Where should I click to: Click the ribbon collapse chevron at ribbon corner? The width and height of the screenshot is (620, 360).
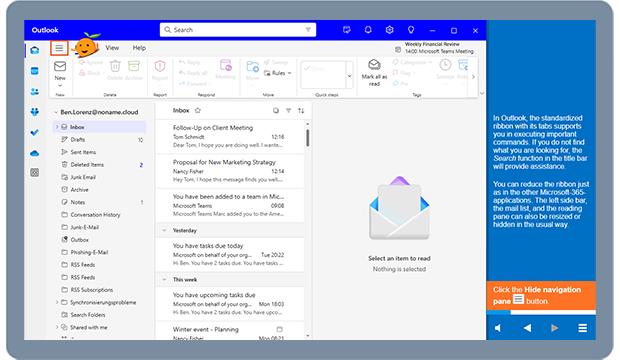[x=482, y=93]
